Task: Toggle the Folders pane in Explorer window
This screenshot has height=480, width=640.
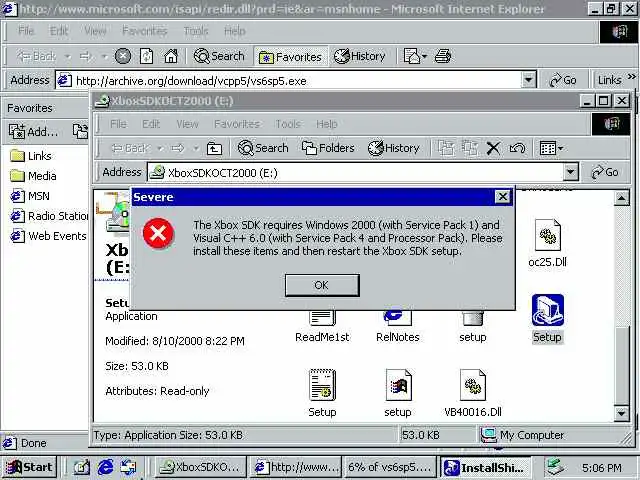Action: point(328,148)
